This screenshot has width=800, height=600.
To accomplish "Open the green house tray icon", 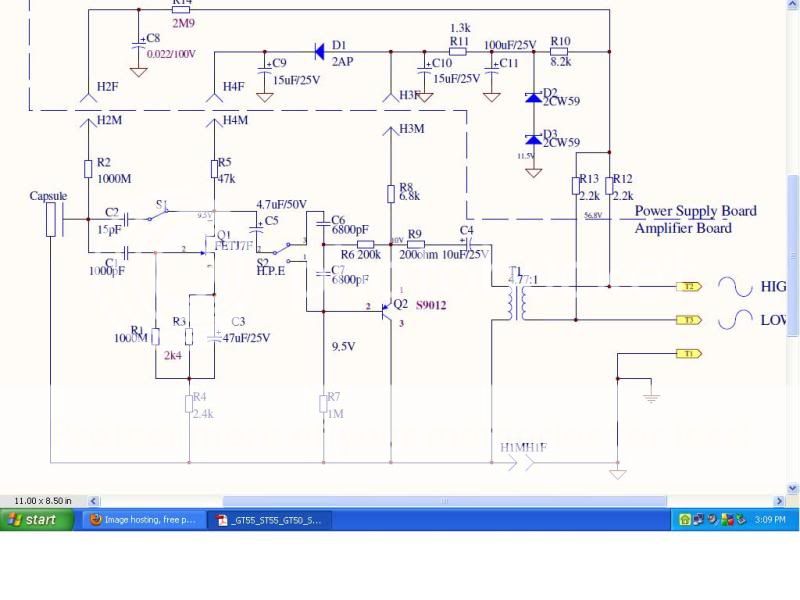I will (685, 520).
